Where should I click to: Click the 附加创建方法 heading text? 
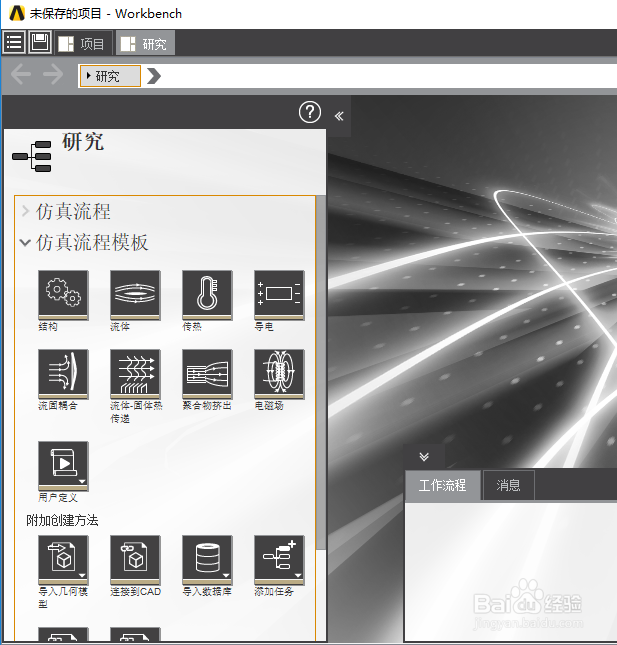click(62, 520)
